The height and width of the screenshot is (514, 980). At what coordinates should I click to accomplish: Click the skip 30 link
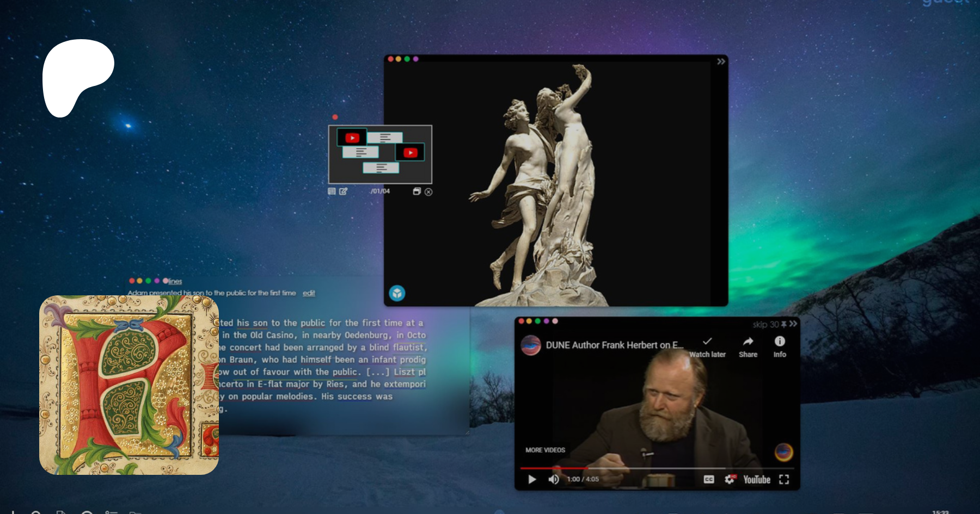coord(765,325)
